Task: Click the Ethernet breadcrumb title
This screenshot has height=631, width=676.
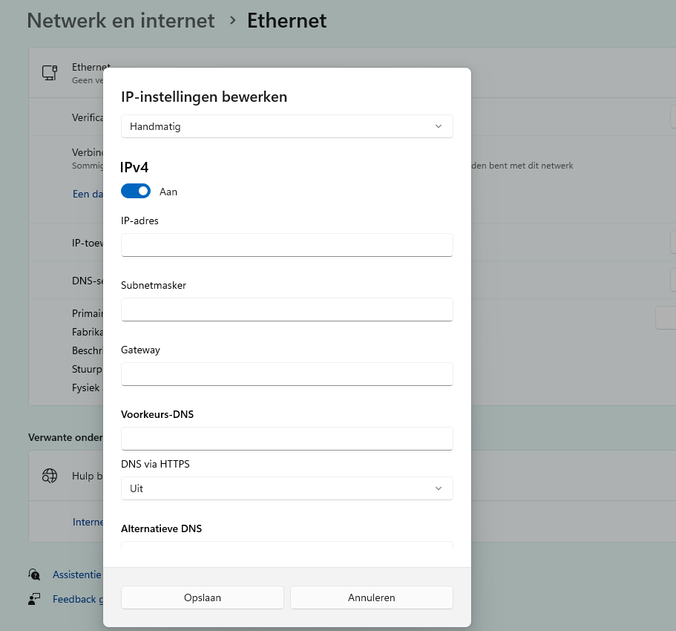Action: coord(287,21)
